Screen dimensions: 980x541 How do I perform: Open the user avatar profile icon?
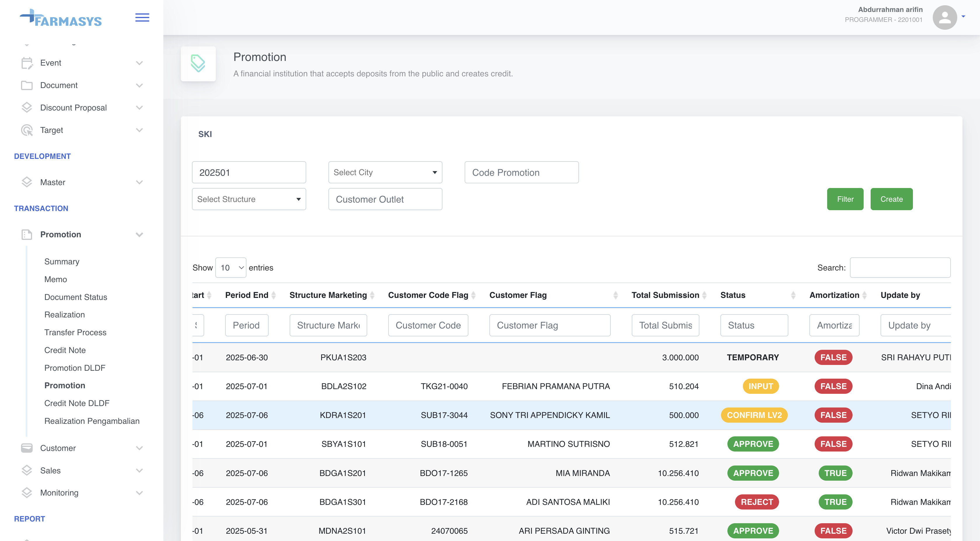coord(945,17)
